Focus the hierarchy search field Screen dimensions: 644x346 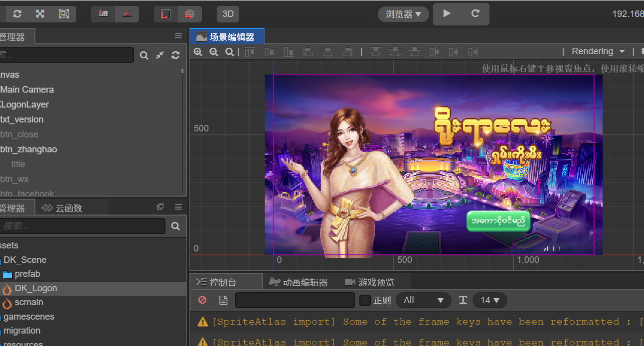pyautogui.click(x=66, y=55)
